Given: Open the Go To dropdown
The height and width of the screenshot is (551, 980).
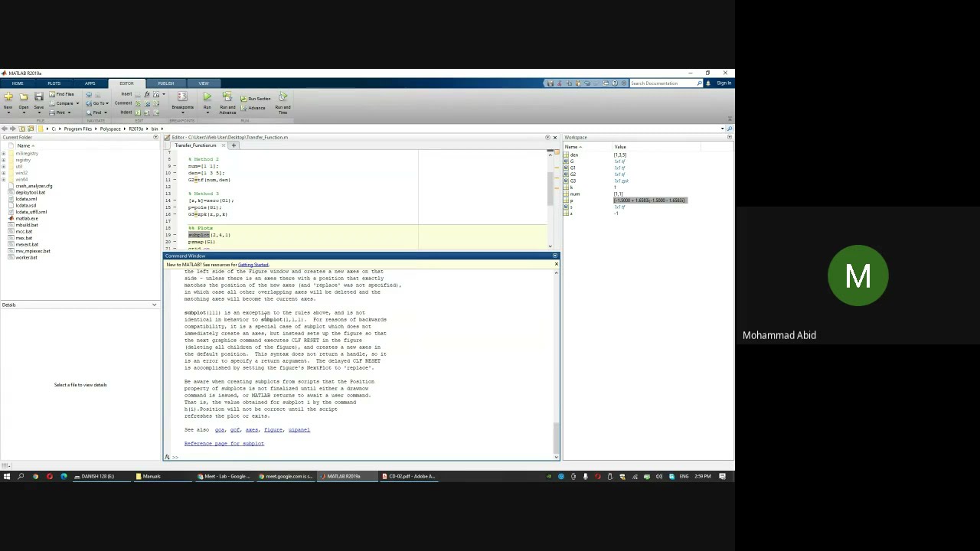Looking at the screenshot, I should tap(97, 103).
